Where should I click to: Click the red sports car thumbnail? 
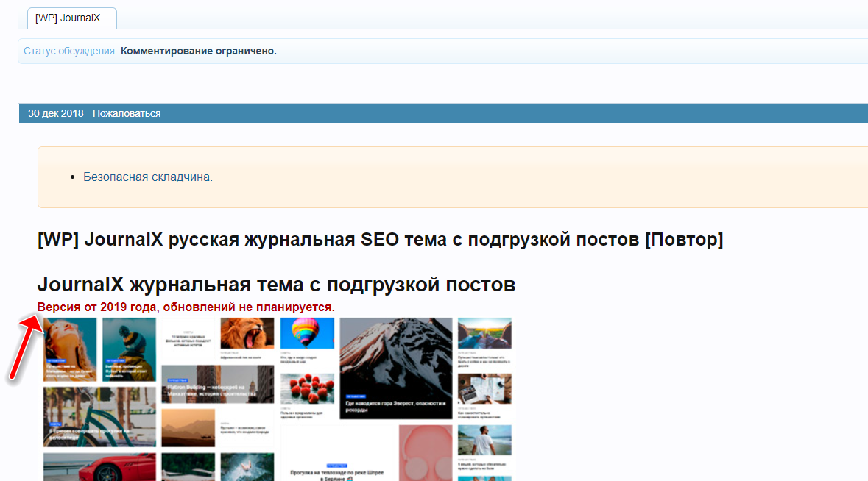click(x=99, y=467)
